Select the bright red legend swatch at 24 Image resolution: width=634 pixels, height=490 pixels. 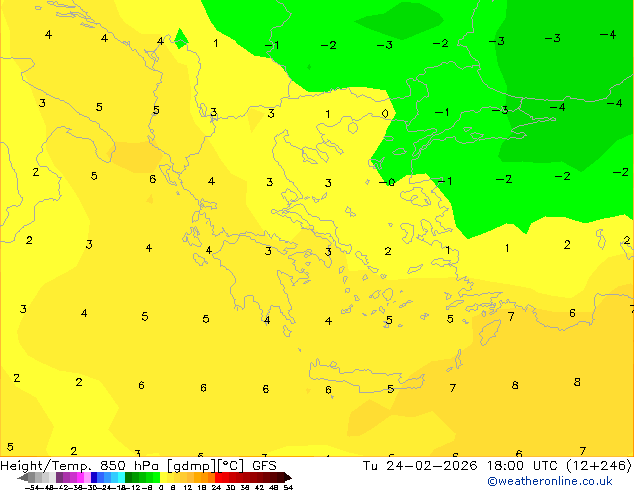point(218,477)
